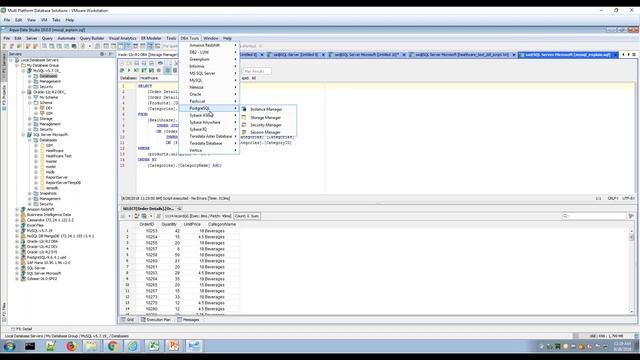Select the Cassandra server in tree
The width and height of the screenshot is (640, 360).
50,220
